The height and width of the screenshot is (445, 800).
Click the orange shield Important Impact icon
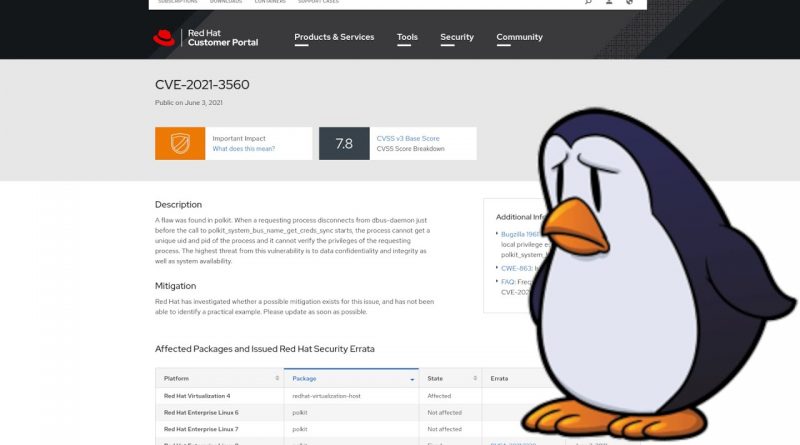pyautogui.click(x=180, y=143)
